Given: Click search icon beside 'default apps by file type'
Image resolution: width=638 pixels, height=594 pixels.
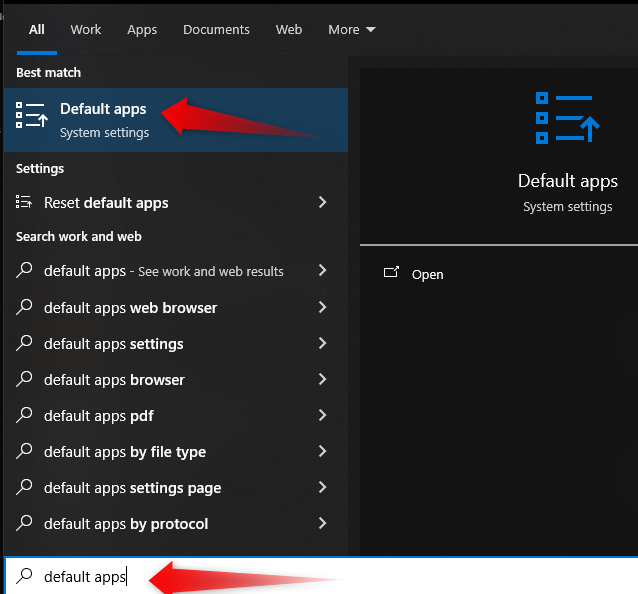Looking at the screenshot, I should coord(24,451).
